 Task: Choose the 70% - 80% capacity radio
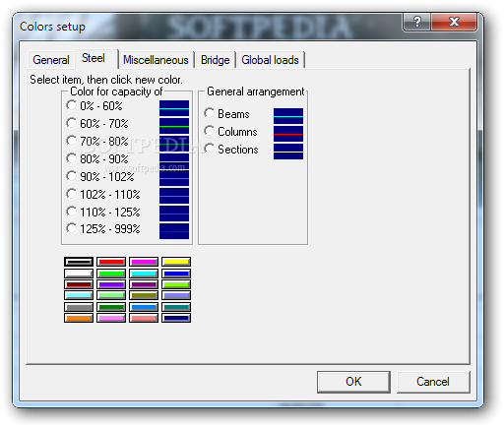tap(71, 141)
